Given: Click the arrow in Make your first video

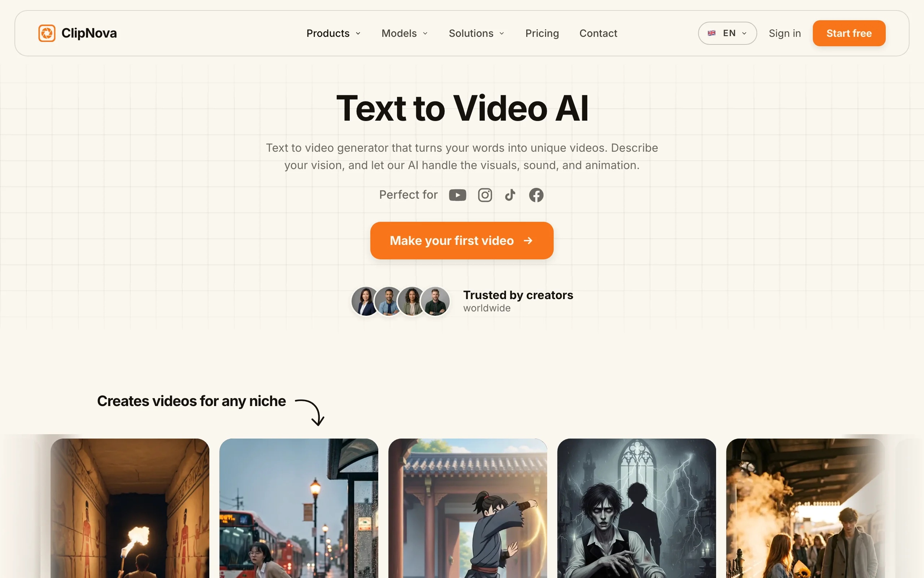Looking at the screenshot, I should coord(528,241).
